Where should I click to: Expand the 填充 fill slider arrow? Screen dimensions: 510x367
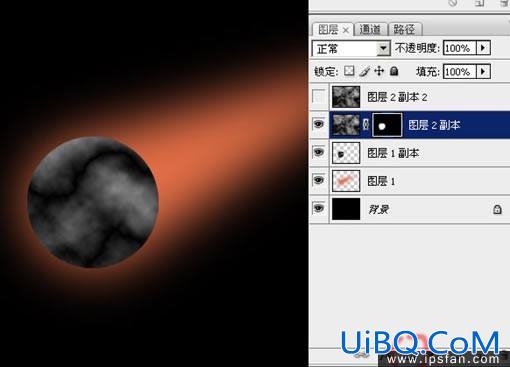click(x=483, y=71)
